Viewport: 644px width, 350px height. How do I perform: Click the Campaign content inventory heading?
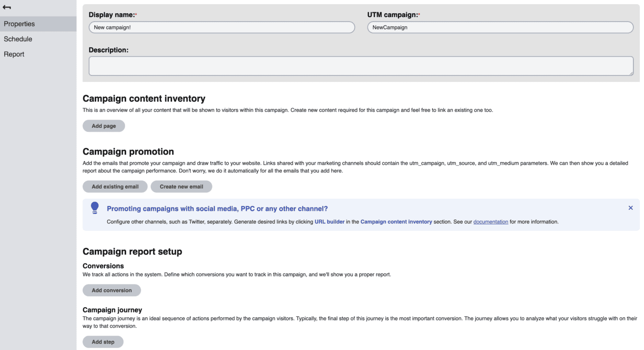pos(144,98)
